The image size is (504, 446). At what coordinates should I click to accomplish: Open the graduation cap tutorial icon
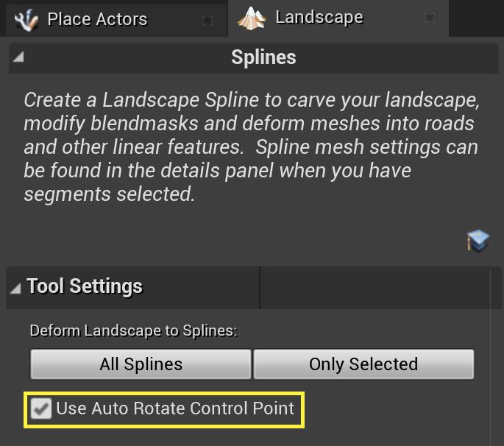(x=478, y=241)
